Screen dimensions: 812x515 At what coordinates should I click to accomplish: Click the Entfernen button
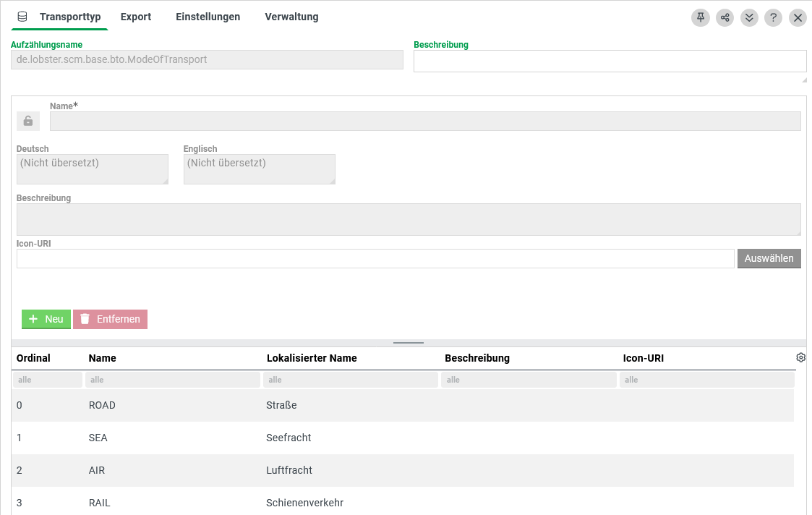pyautogui.click(x=110, y=319)
